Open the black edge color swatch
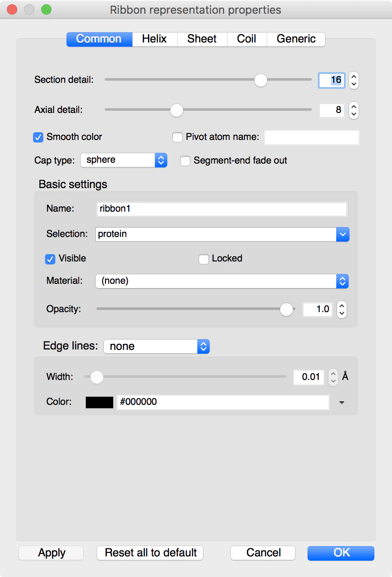This screenshot has width=392, height=577. coord(100,402)
